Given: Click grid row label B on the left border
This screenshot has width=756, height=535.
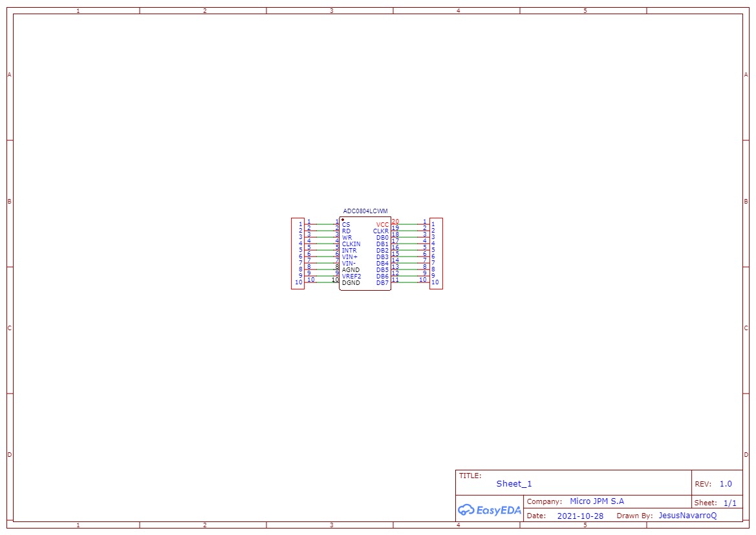Looking at the screenshot, I should (x=8, y=202).
